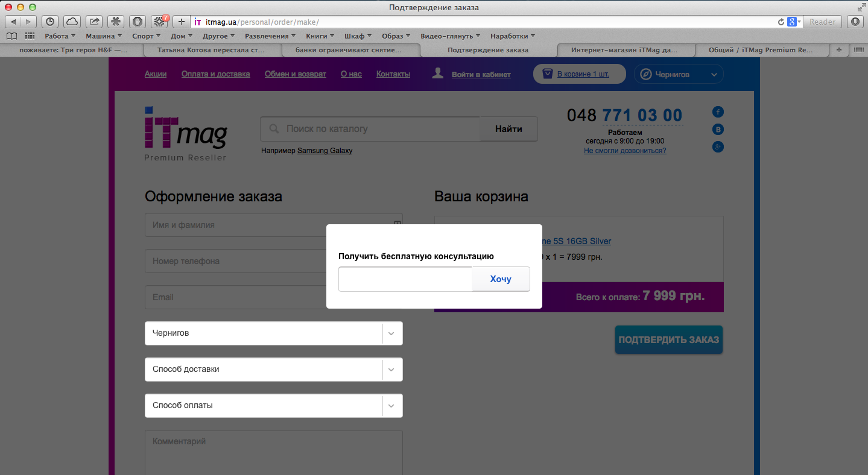
Task: Click the user silhouette login icon
Action: [x=439, y=74]
